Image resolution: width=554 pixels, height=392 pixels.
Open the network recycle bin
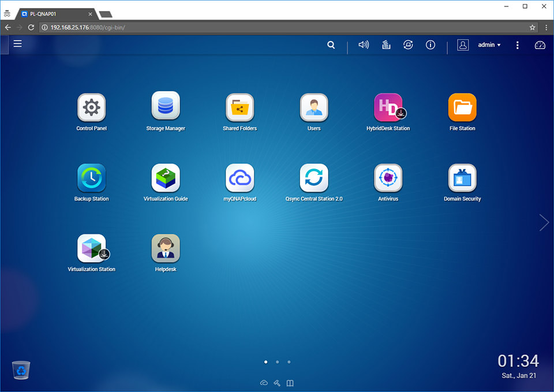21,369
